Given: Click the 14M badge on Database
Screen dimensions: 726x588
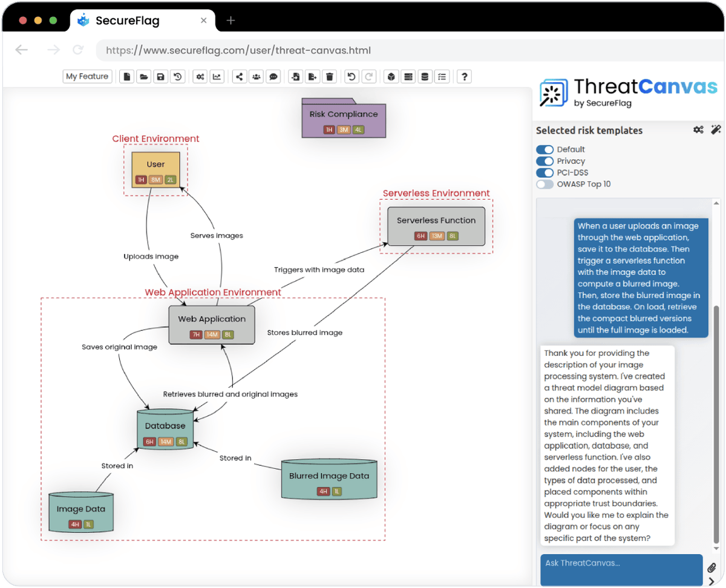Looking at the screenshot, I should point(166,442).
